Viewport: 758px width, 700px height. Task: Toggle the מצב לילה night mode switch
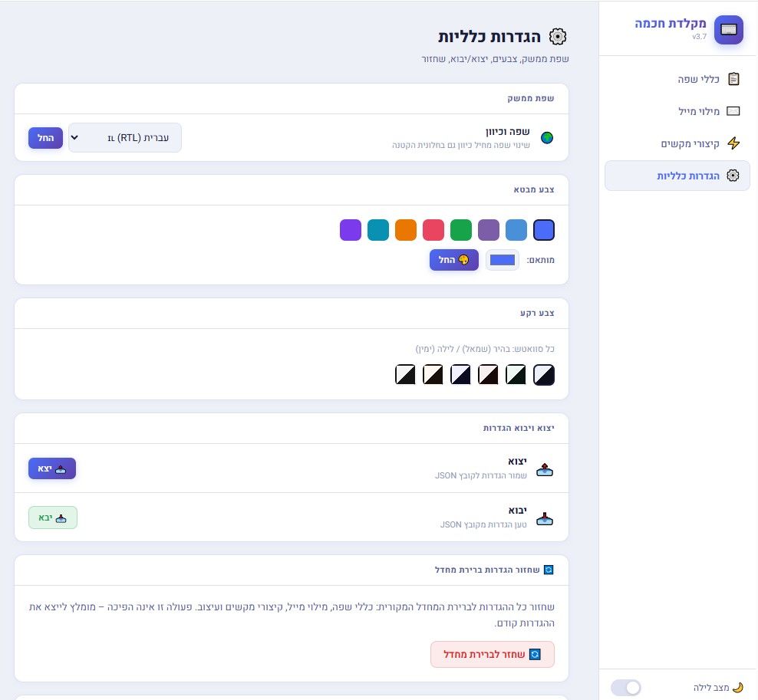[x=625, y=687]
